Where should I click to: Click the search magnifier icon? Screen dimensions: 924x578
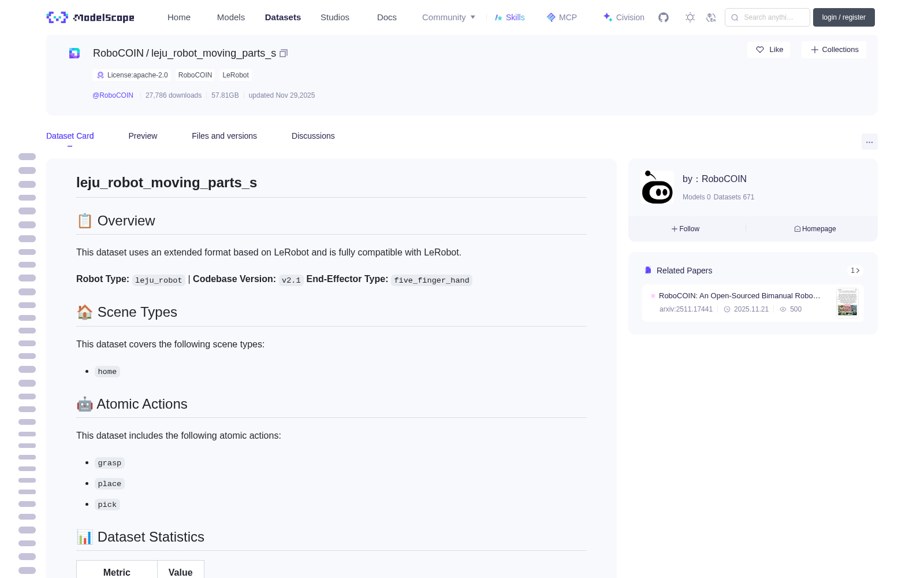click(735, 17)
